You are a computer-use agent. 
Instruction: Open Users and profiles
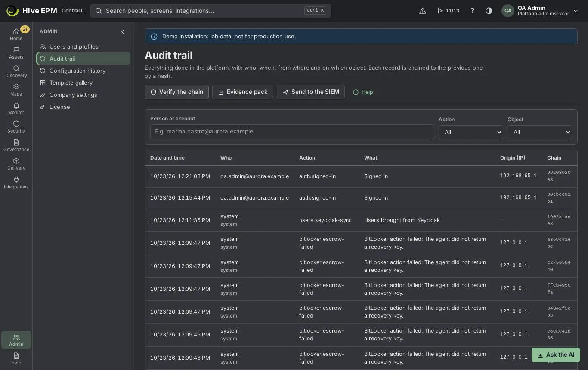point(83,46)
